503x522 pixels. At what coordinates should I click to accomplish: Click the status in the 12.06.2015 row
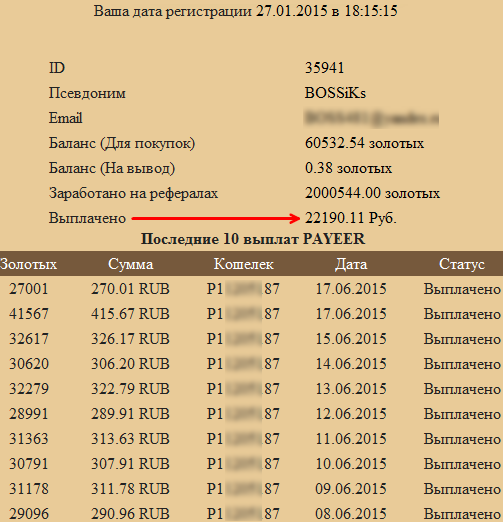click(x=462, y=414)
